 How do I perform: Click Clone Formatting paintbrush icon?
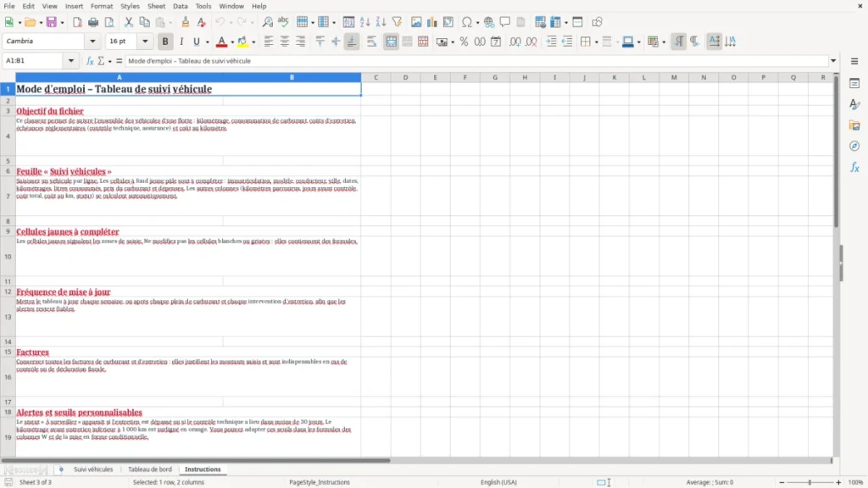pos(186,22)
